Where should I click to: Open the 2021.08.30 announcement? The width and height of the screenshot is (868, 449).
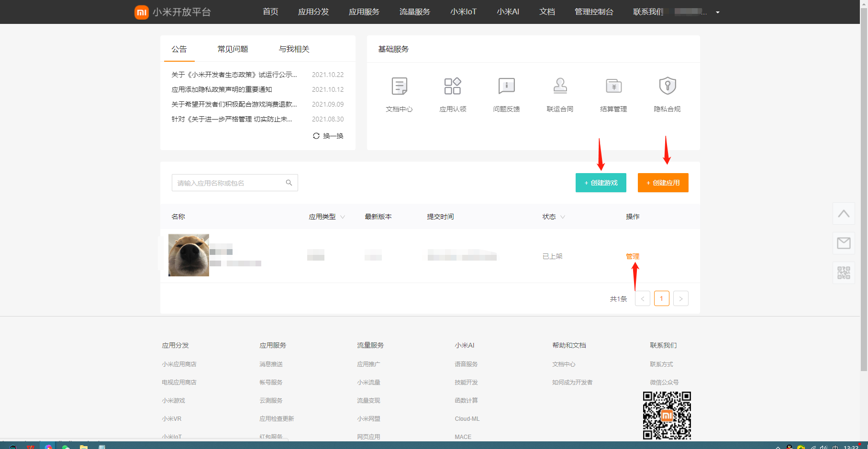point(232,119)
